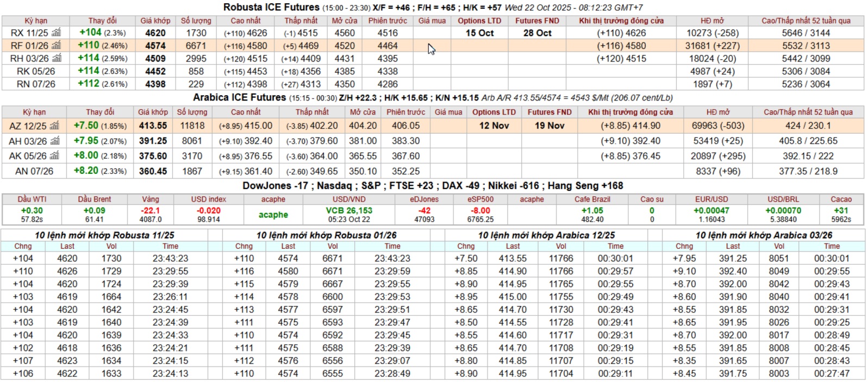Open the VCB 26,153 exchange rate link

[349, 211]
